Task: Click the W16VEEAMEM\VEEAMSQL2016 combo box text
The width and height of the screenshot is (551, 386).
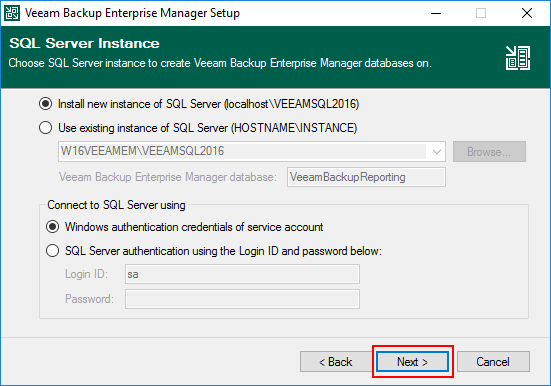Action: (x=142, y=151)
